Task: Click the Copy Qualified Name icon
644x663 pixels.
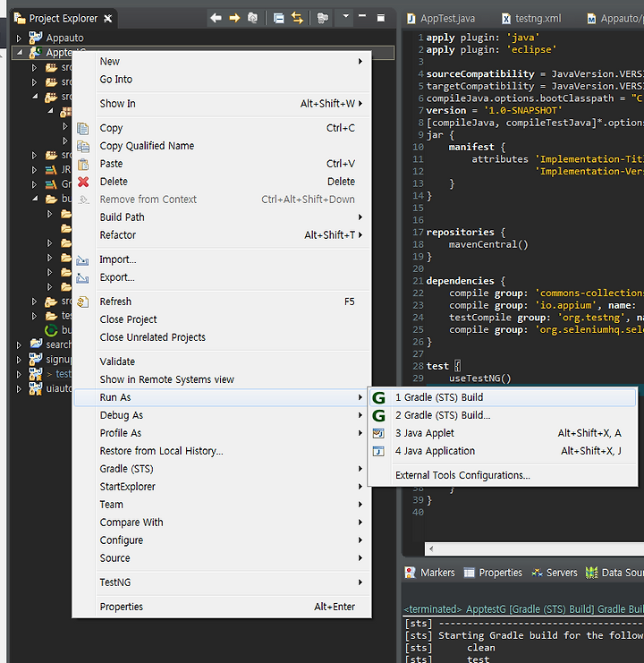Action: pos(83,146)
